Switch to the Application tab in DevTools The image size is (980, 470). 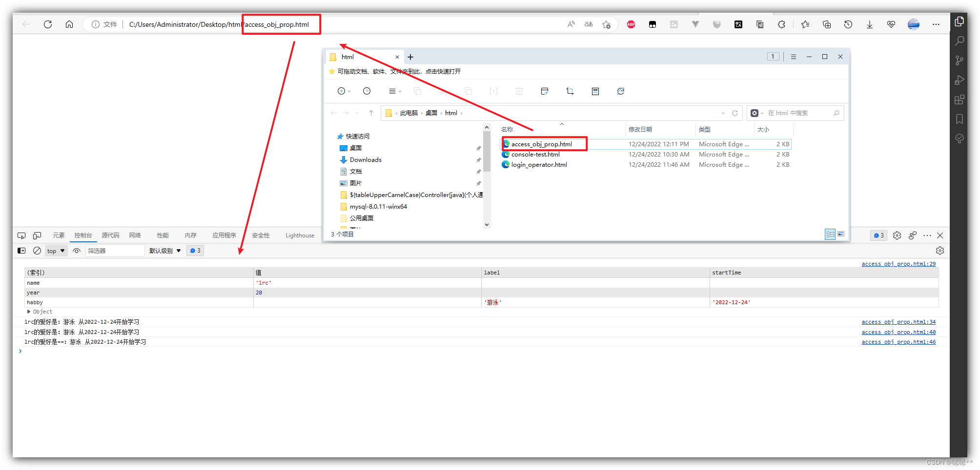(224, 235)
